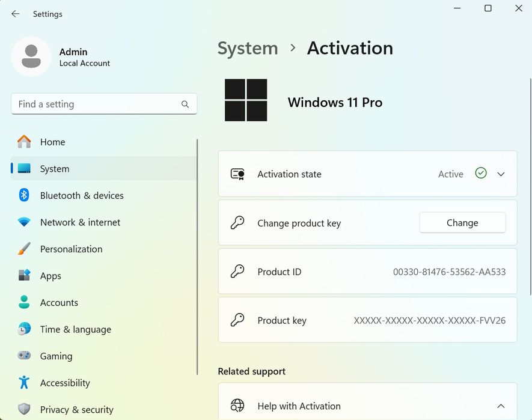
Task: Click the Admin account name
Action: pos(73,52)
